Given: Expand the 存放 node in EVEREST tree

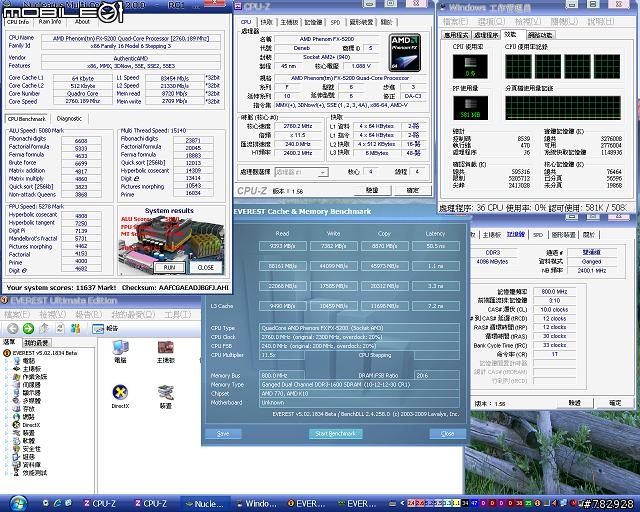Looking at the screenshot, I should [x=7, y=409].
